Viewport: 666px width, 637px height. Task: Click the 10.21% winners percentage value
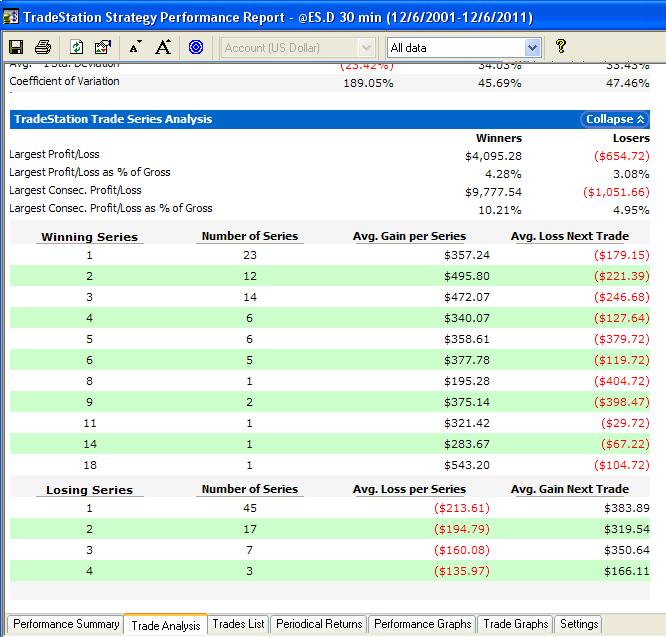tap(500, 210)
